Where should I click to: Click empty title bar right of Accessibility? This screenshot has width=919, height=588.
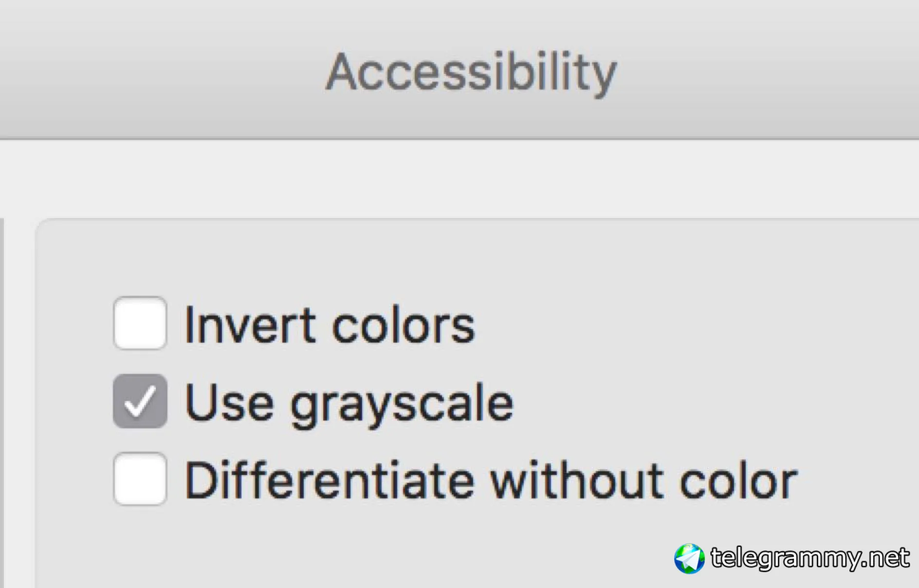click(779, 73)
